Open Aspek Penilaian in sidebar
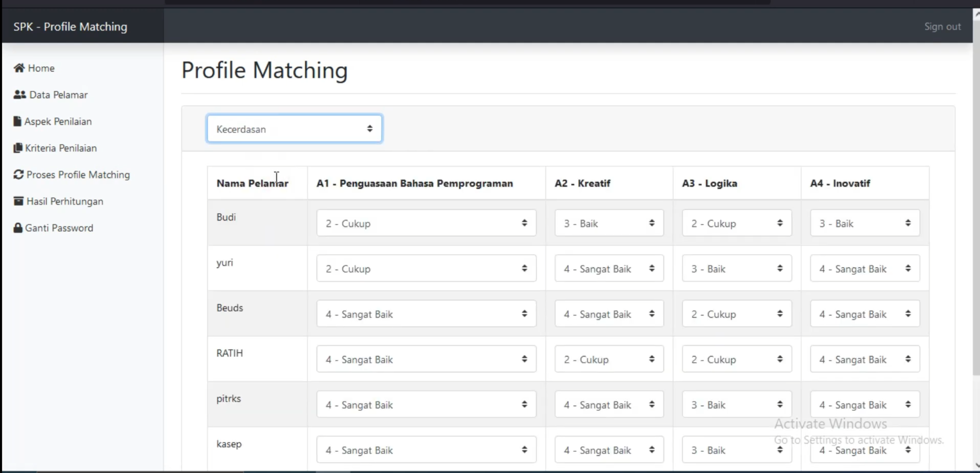This screenshot has width=980, height=473. pyautogui.click(x=58, y=122)
